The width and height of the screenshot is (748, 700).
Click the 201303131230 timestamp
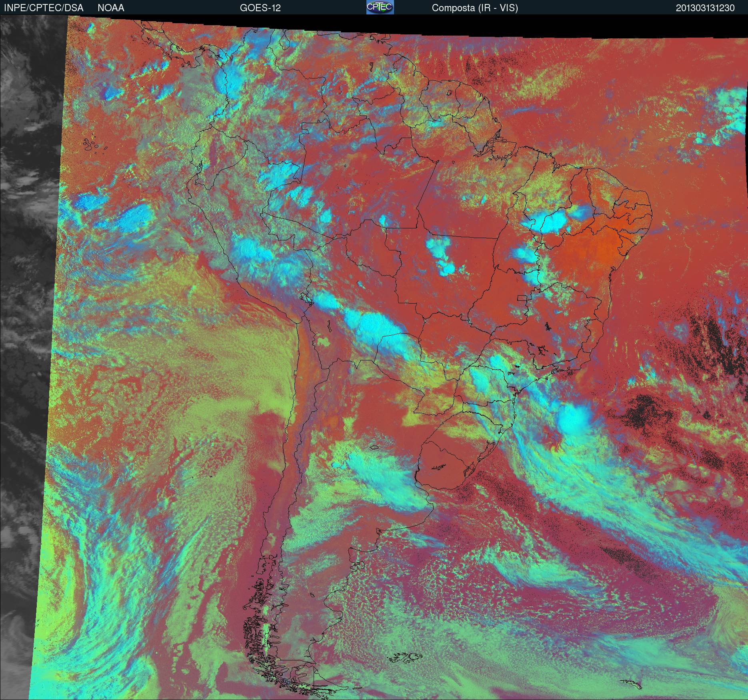point(705,8)
